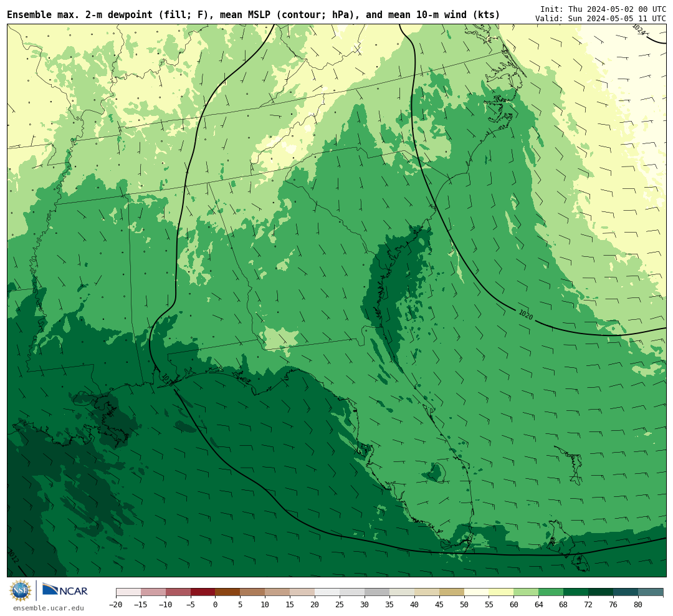Viewport: 673px width, 616px height.
Task: Click the 1012 isobar label
Action: pyautogui.click(x=13, y=557)
